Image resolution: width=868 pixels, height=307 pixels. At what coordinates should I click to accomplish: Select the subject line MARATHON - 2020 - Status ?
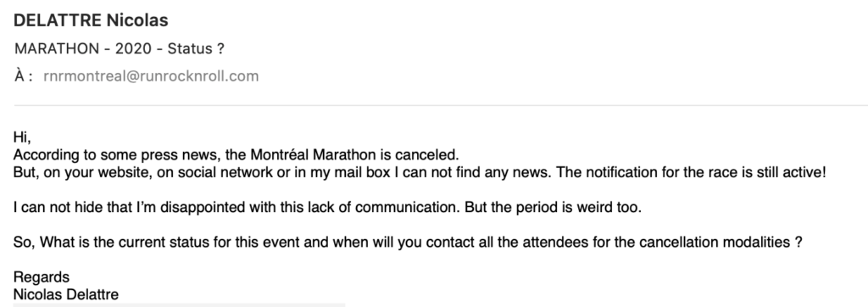119,49
